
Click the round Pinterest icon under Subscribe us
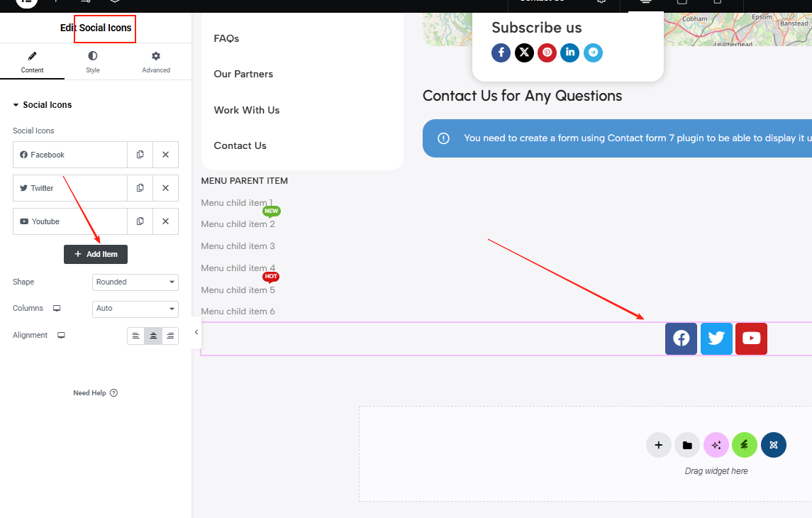[547, 53]
